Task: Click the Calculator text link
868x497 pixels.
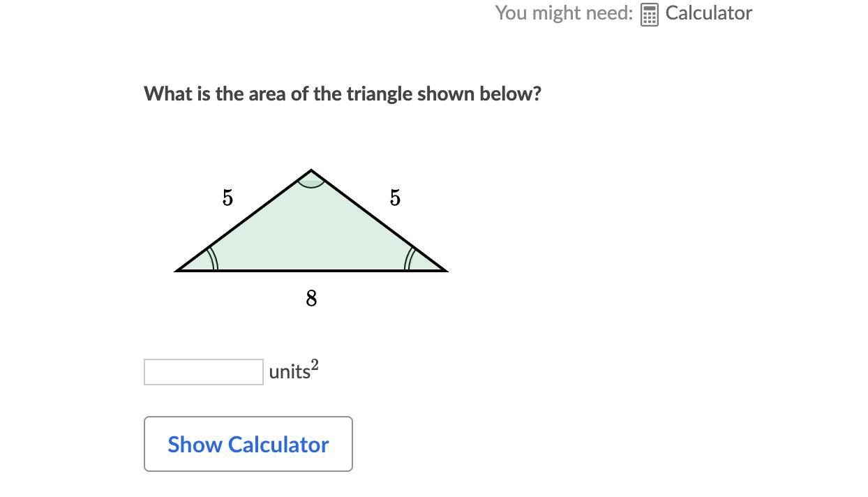Action: [708, 13]
